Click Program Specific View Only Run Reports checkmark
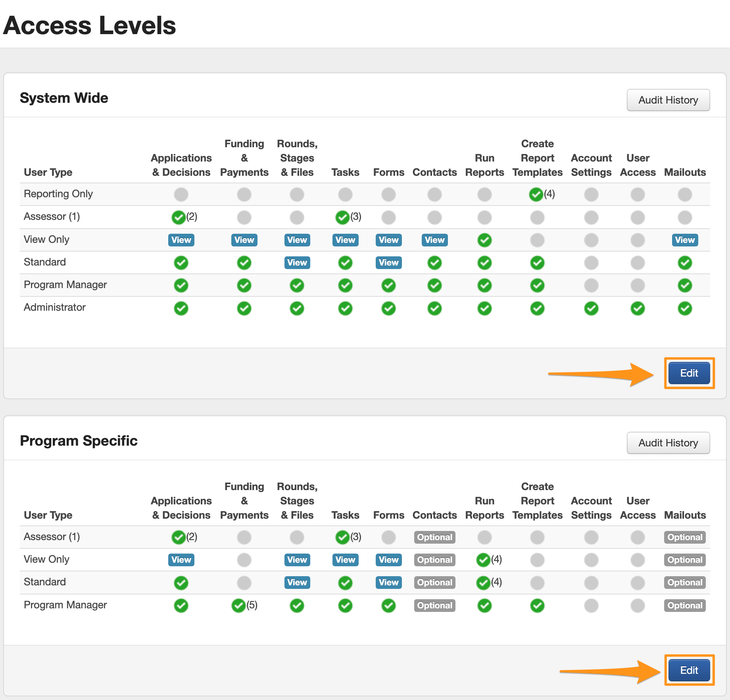Image resolution: width=730 pixels, height=700 pixels. click(483, 560)
